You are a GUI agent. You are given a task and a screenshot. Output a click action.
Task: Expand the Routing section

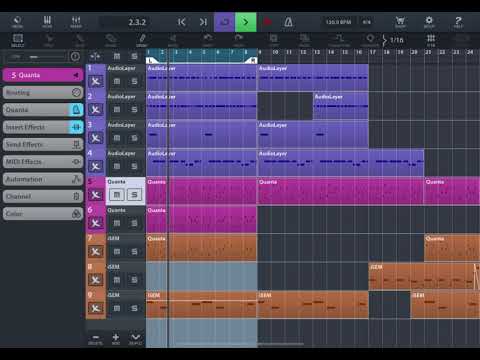(x=43, y=92)
